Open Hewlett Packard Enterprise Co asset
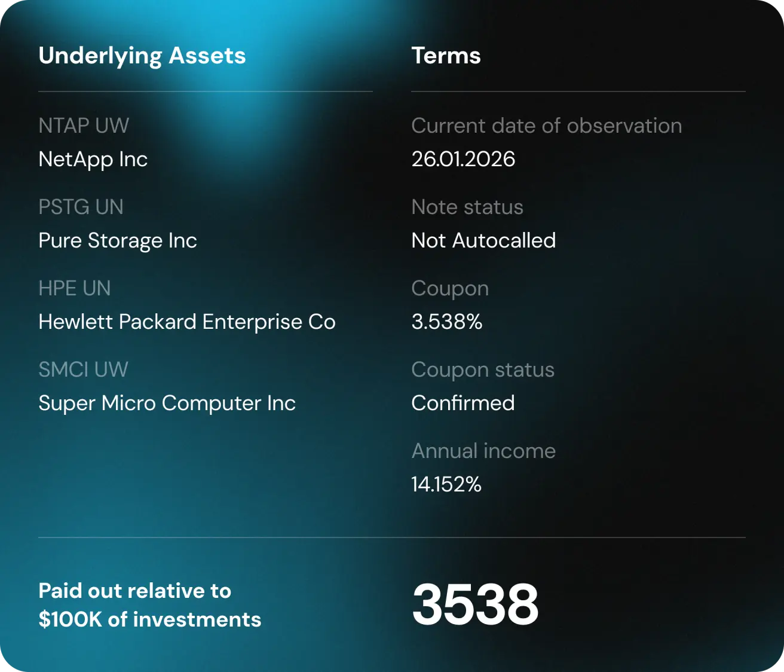This screenshot has width=784, height=672. (187, 322)
